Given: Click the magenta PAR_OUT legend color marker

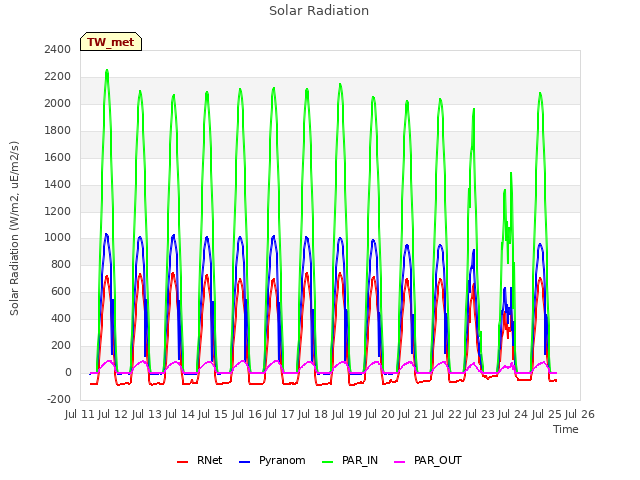Looking at the screenshot, I should coord(400,462).
